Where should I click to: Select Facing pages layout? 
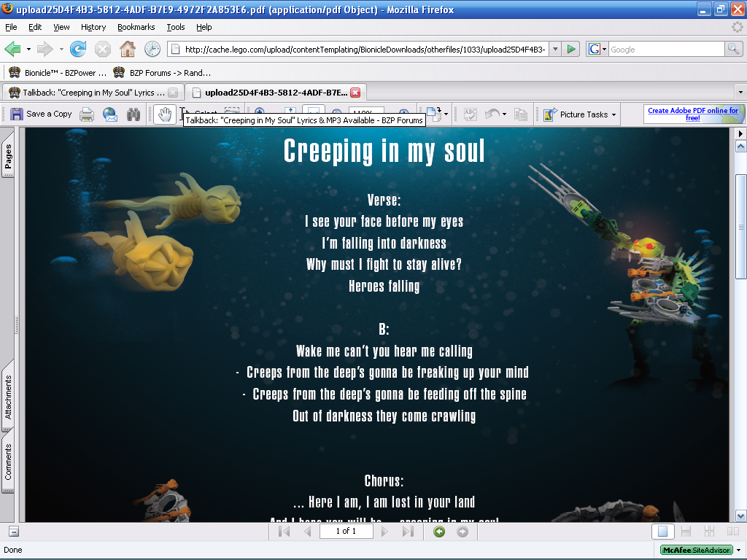coord(732,531)
